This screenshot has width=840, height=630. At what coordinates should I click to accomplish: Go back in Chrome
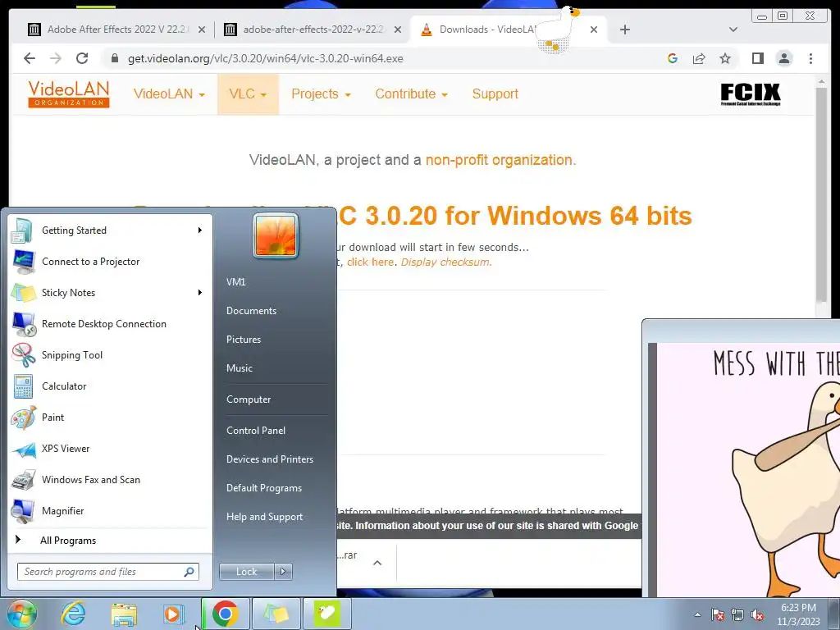click(x=30, y=58)
